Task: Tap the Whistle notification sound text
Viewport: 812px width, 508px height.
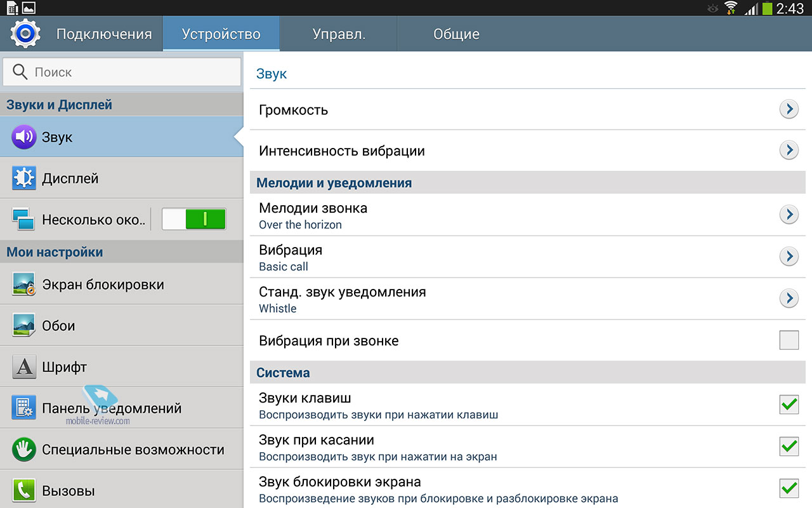Action: coord(278,309)
